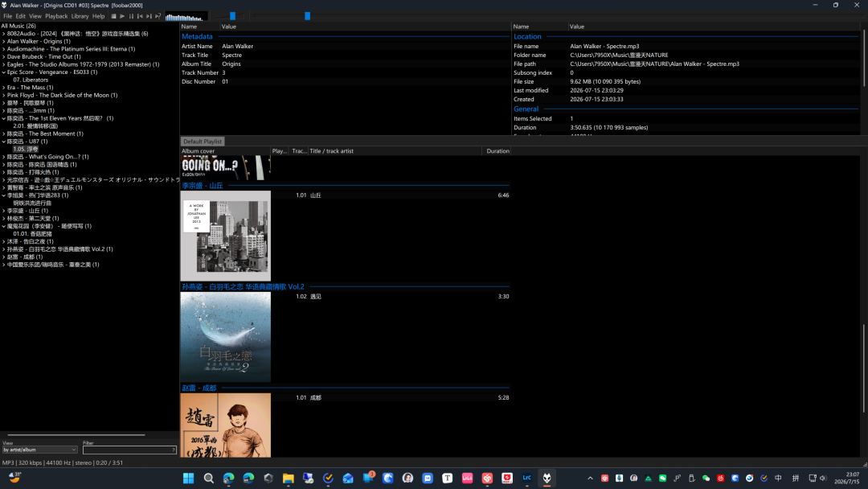The width and height of the screenshot is (868, 489).
Task: Click the 白羽毛之恋 album cover thumbnail
Action: coord(225,337)
